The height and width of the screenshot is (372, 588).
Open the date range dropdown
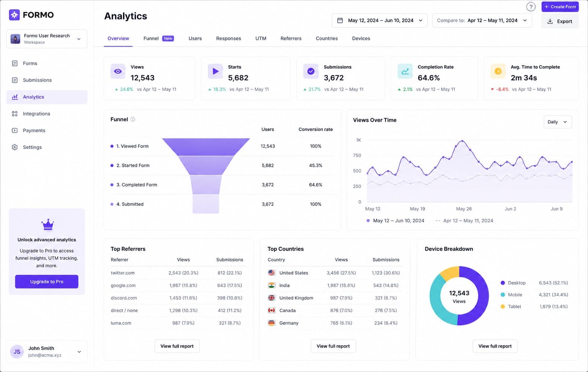point(380,21)
